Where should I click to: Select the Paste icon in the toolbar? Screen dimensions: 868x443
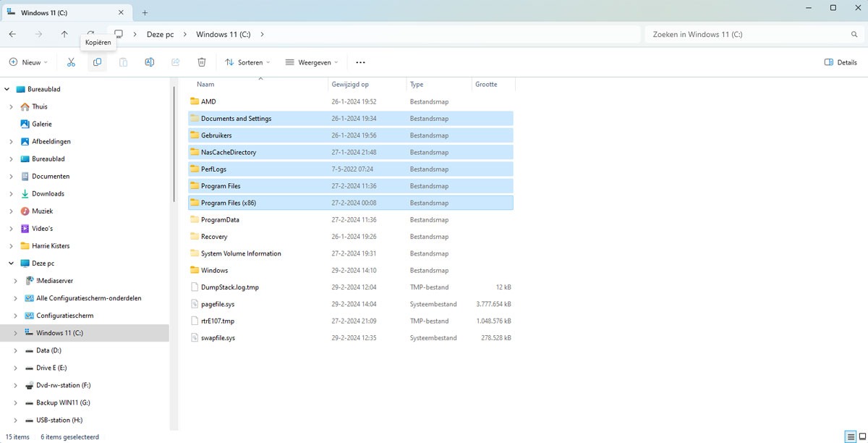click(x=123, y=62)
